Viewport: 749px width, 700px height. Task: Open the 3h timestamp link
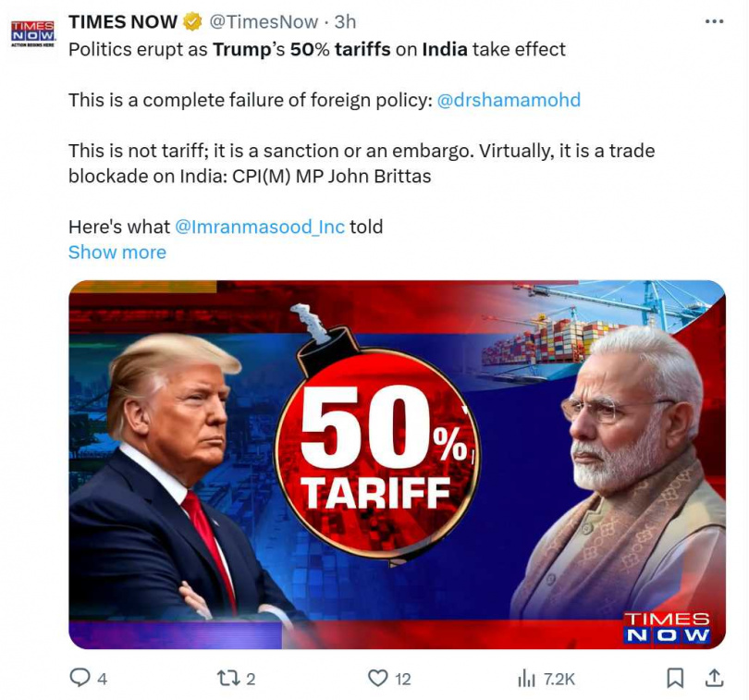point(345,22)
